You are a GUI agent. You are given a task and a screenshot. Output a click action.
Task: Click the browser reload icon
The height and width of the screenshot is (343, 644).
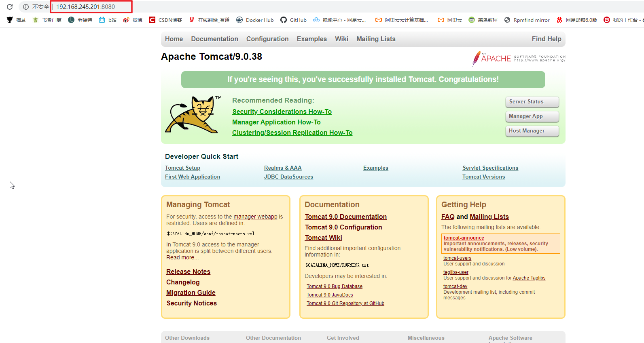tap(10, 7)
